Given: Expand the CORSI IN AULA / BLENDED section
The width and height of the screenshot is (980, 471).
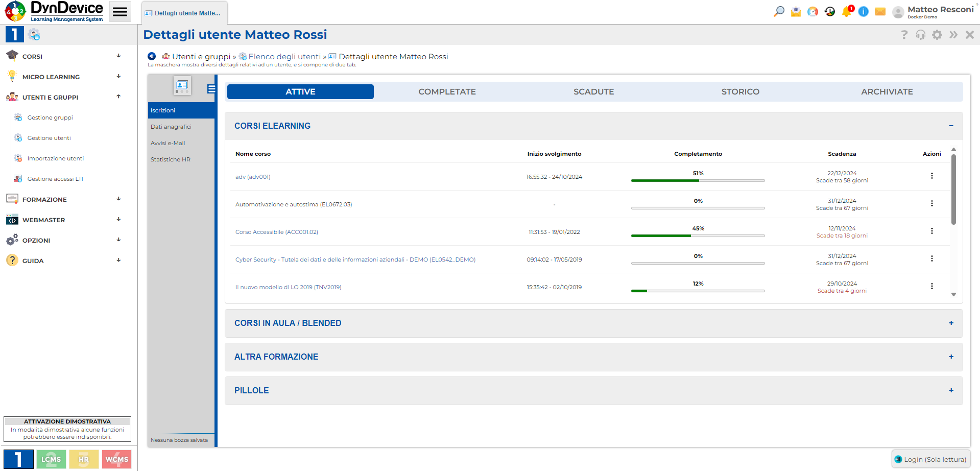Looking at the screenshot, I should point(951,323).
